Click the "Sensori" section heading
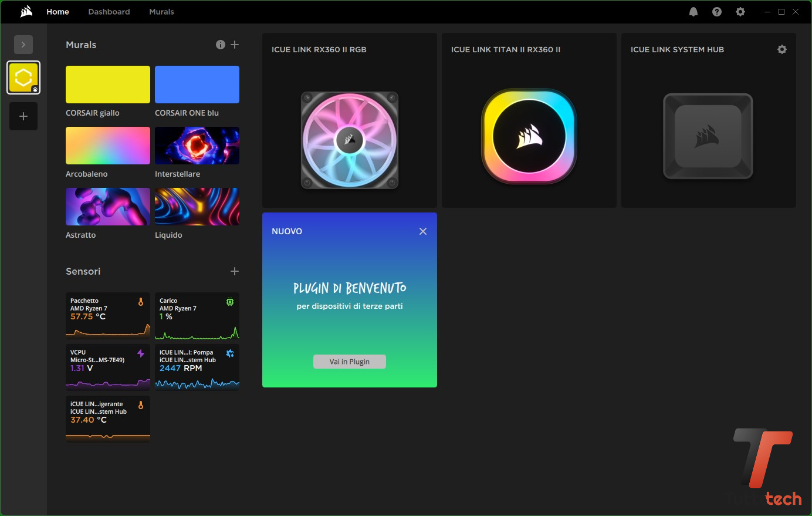Viewport: 812px width, 516px height. (83, 271)
